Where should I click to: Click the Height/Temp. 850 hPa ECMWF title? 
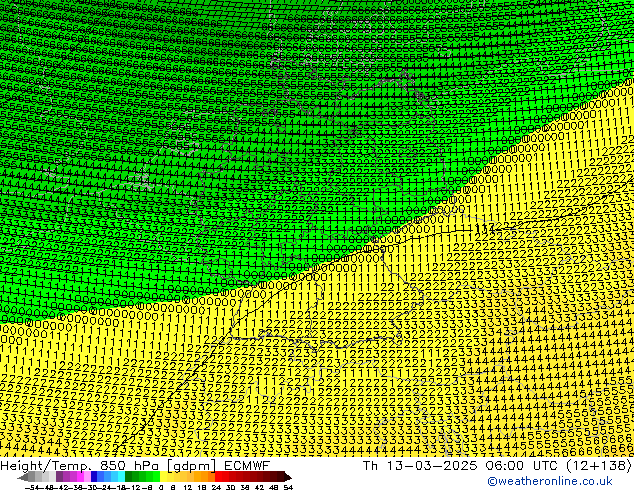pyautogui.click(x=135, y=465)
